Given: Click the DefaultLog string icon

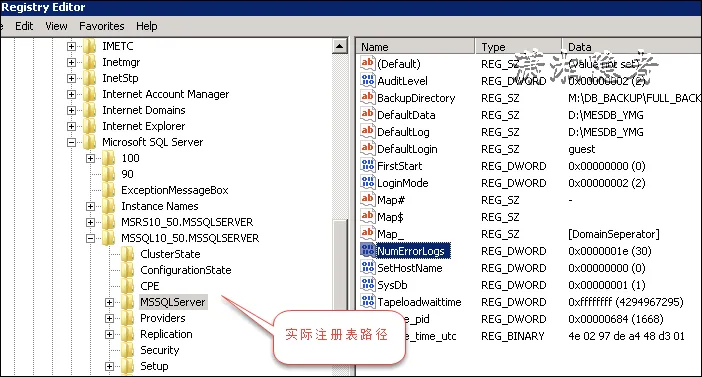Looking at the screenshot, I should 368,131.
